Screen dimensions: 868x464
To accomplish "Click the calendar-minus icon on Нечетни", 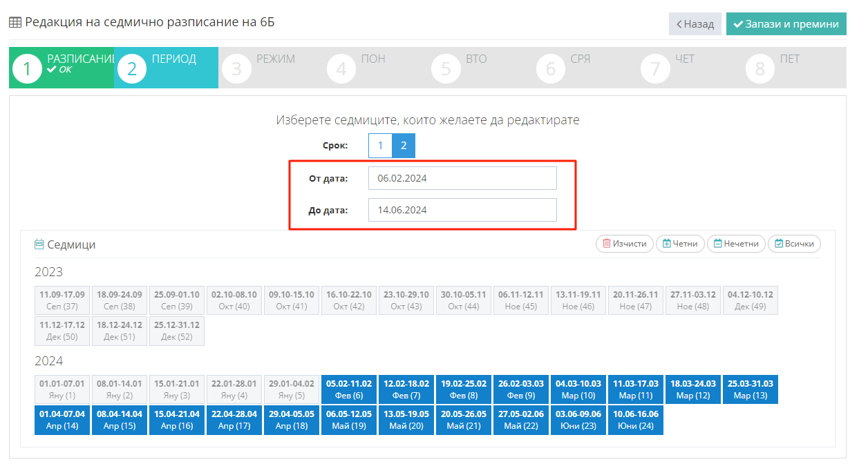I will tap(717, 244).
